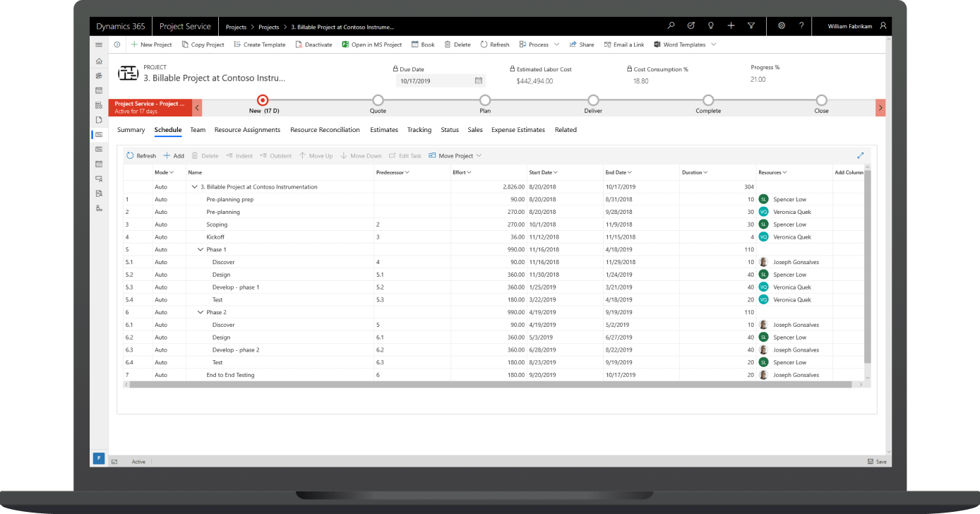980x514 pixels.
Task: Switch to the Summary tab
Action: (131, 130)
